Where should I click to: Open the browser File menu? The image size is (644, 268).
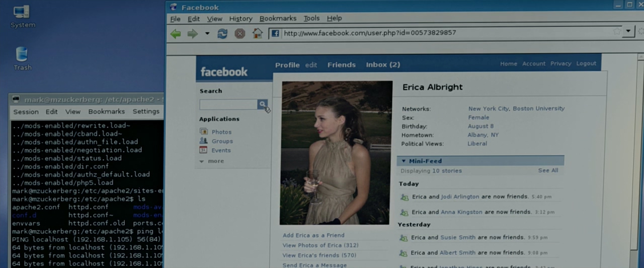[175, 19]
